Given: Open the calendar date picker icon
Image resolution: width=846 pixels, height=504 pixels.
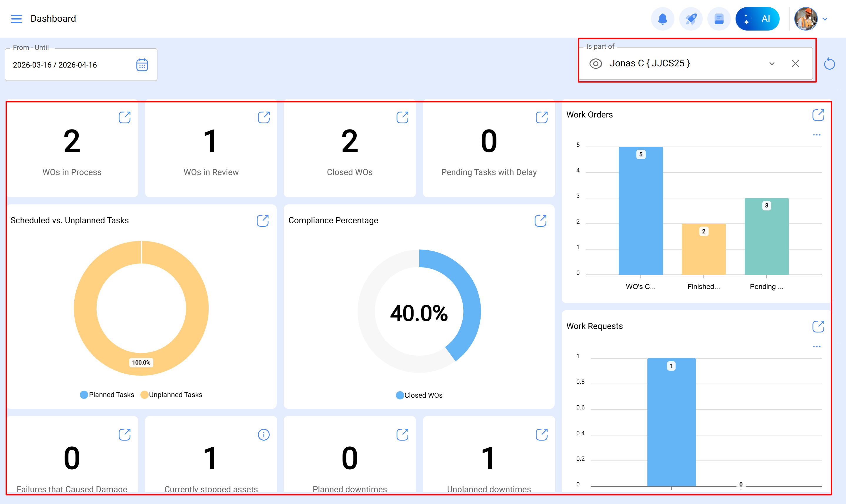Looking at the screenshot, I should click(x=142, y=65).
